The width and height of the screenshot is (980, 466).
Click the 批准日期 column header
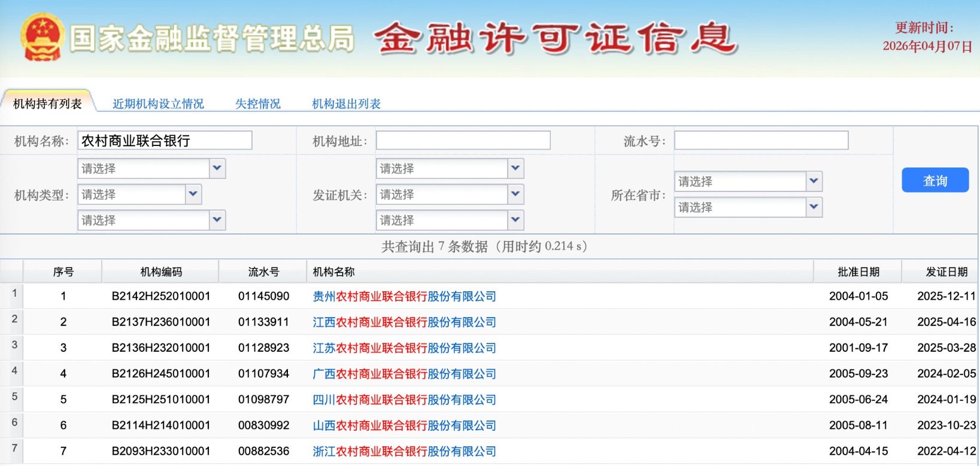click(x=858, y=272)
